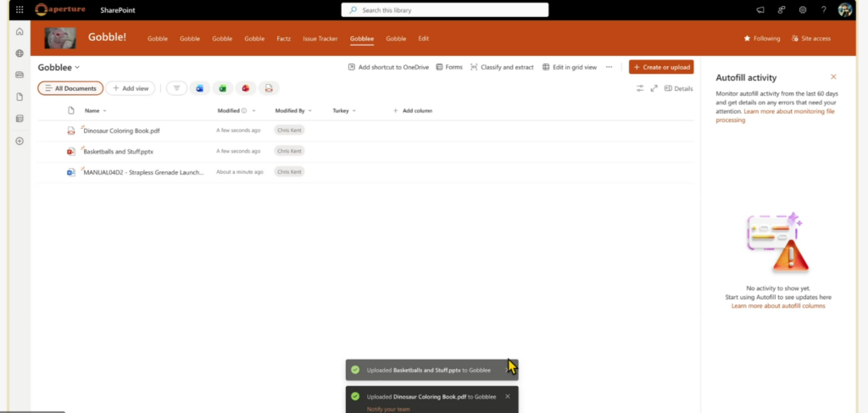868x413 pixels.
Task: Select all files using the file-type column header icon
Action: click(x=71, y=110)
